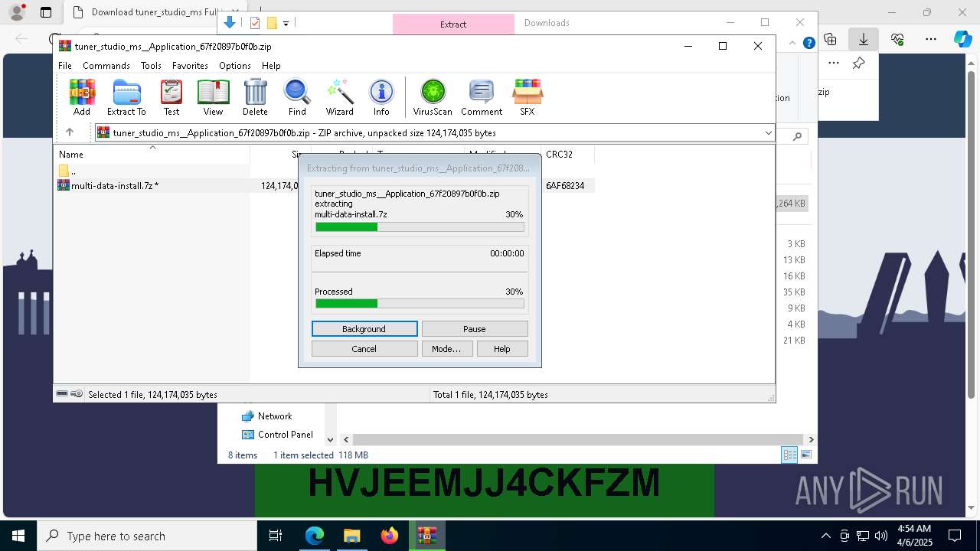
Task: Click the file extraction progress bar
Action: [x=420, y=227]
